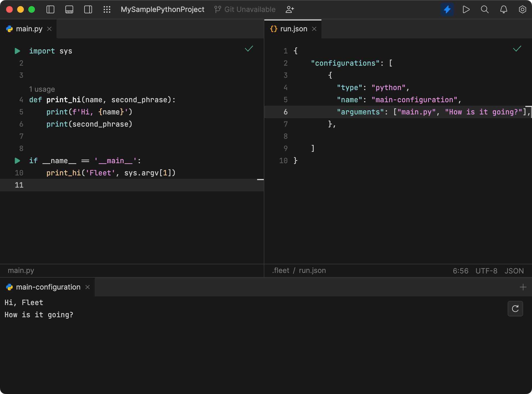Open the JSON language mode selector
532x394 pixels.
(x=514, y=270)
